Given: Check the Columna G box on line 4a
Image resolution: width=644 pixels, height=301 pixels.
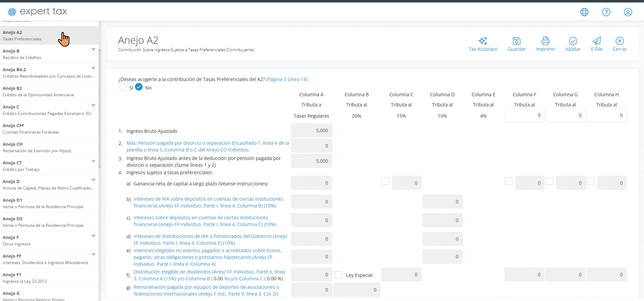Looking at the screenshot, I should (550, 181).
